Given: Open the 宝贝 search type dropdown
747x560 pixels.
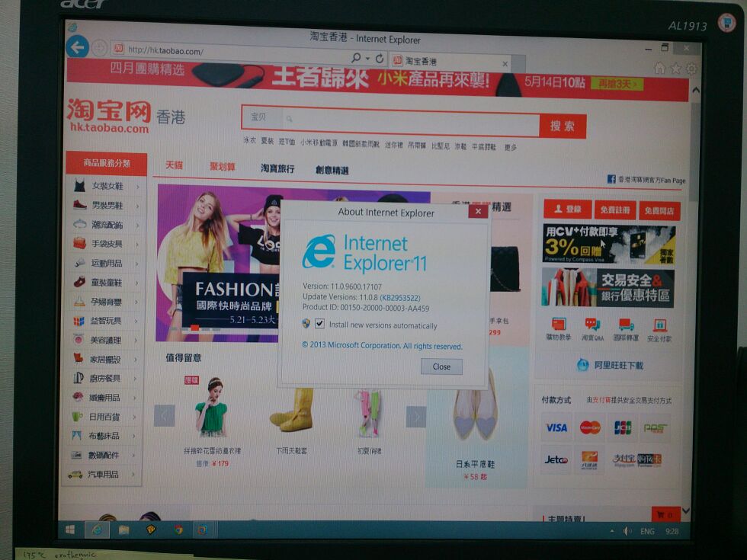Looking at the screenshot, I should click(262, 117).
